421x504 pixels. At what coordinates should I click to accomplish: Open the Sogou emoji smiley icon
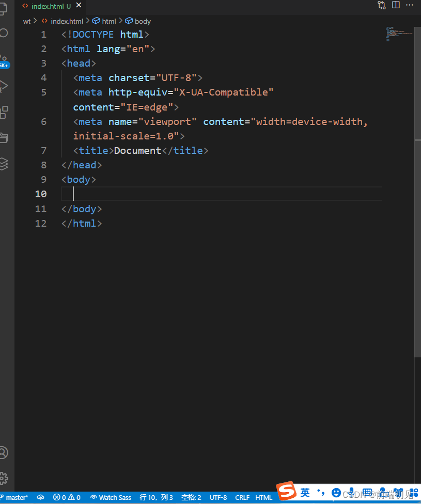pyautogui.click(x=336, y=493)
